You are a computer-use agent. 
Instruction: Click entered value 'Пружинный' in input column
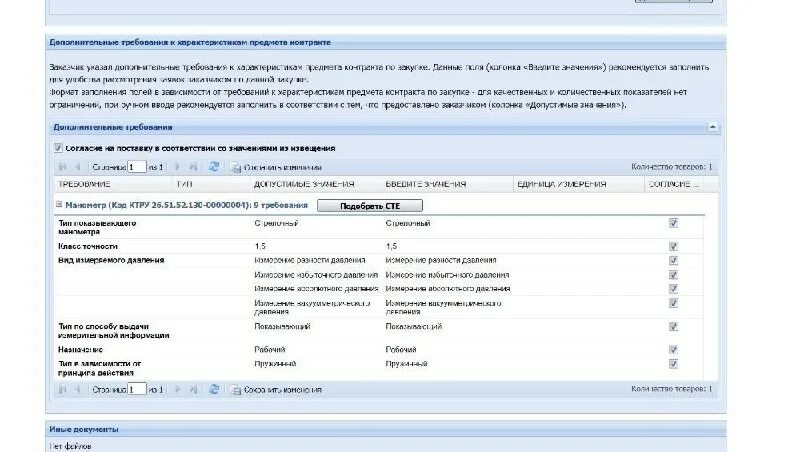[406, 364]
